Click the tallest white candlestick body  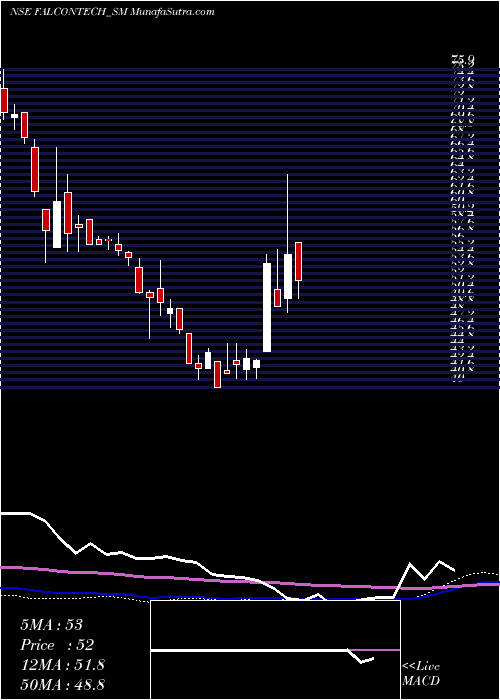(x=267, y=308)
